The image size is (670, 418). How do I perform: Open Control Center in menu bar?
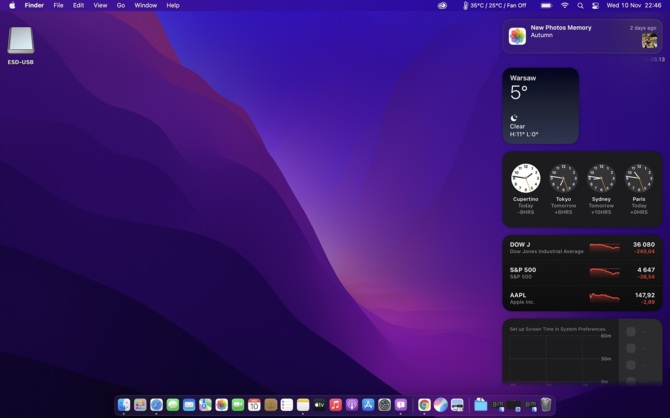tap(595, 5)
